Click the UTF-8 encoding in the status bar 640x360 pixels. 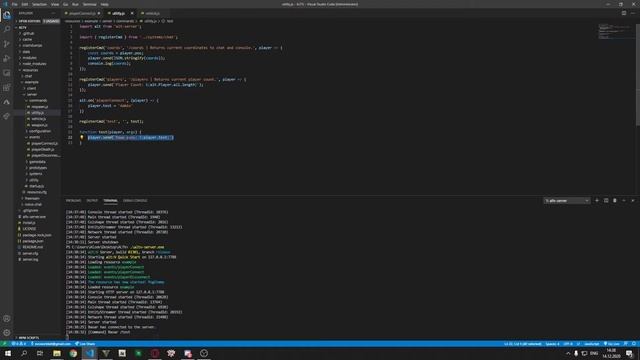click(x=568, y=344)
